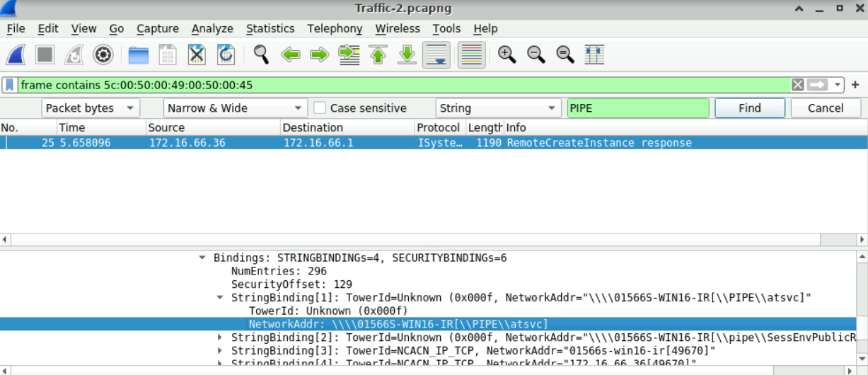868x375 pixels.
Task: Select packet 25 RemoteCreateInstance response row
Action: point(433,143)
